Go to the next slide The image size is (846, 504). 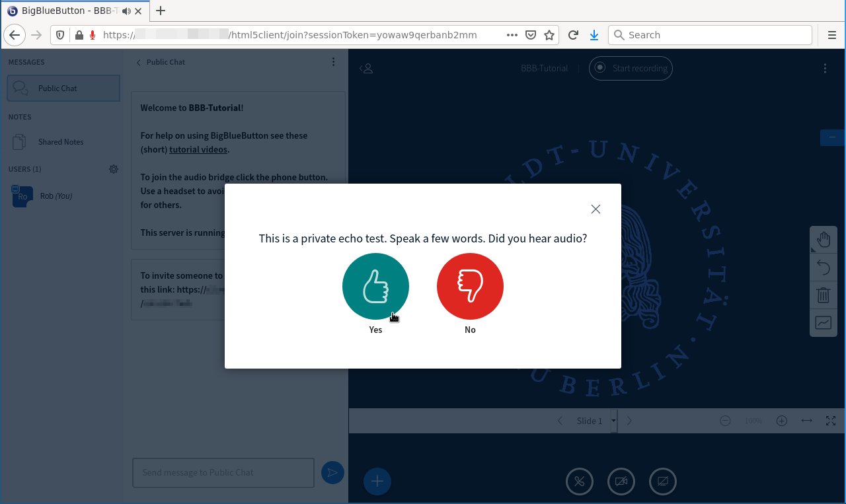(629, 421)
